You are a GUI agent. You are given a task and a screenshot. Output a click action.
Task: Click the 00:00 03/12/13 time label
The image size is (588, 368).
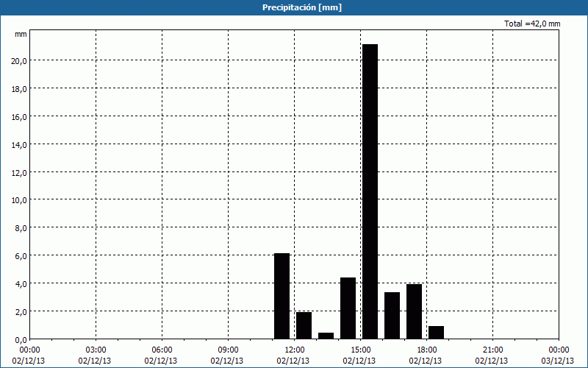(558, 355)
